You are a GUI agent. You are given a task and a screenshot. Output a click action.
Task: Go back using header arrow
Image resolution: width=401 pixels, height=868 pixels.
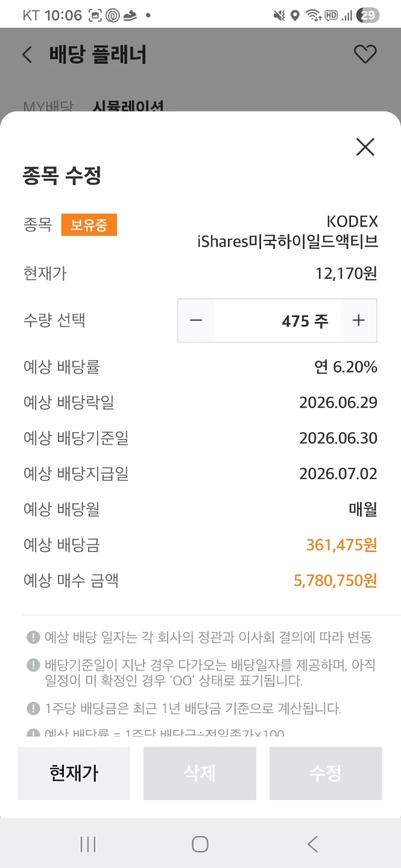pos(27,55)
